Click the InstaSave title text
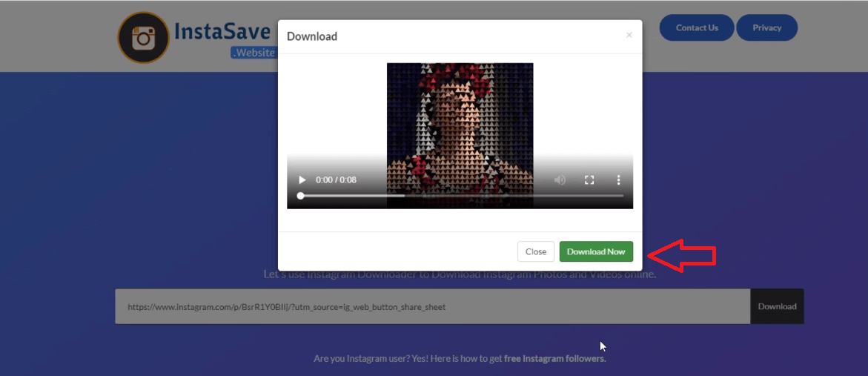This screenshot has height=376, width=868. 222,32
